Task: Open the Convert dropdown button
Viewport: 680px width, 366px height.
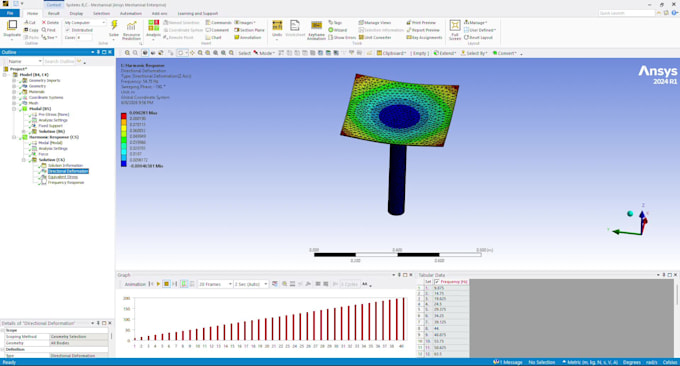Action: tap(504, 53)
